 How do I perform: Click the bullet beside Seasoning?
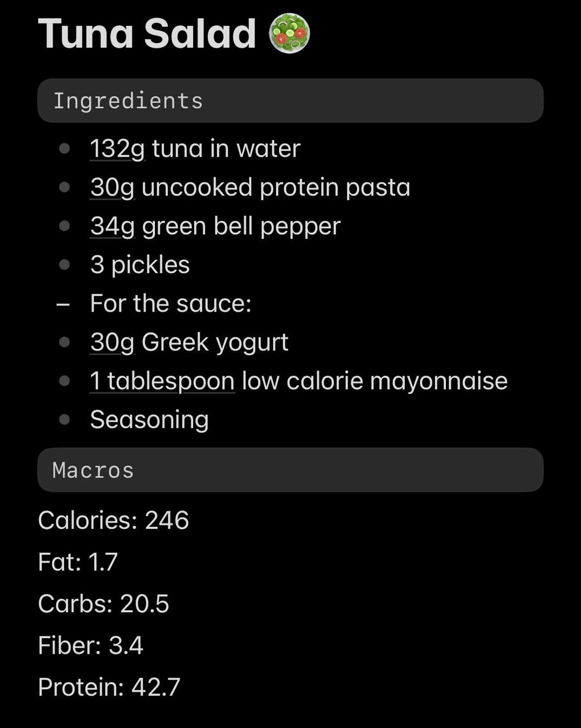(65, 420)
